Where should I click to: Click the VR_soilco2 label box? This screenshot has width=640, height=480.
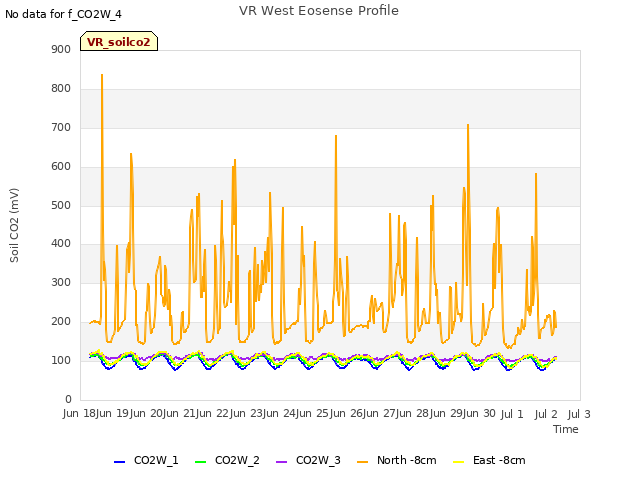click(119, 41)
